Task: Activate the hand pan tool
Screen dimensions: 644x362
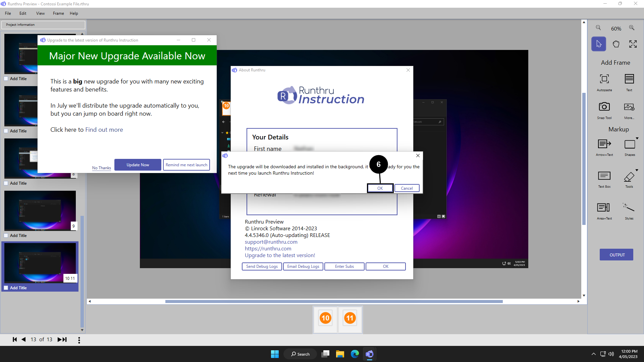Action: click(x=616, y=44)
